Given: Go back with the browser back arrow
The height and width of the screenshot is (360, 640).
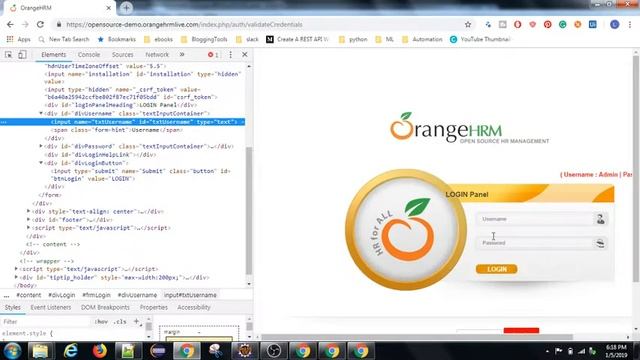Looking at the screenshot, I should pos(10,24).
